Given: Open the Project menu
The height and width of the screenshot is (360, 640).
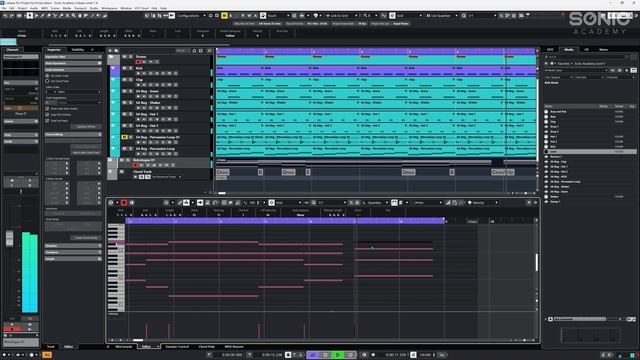Looking at the screenshot, I should 22,8.
